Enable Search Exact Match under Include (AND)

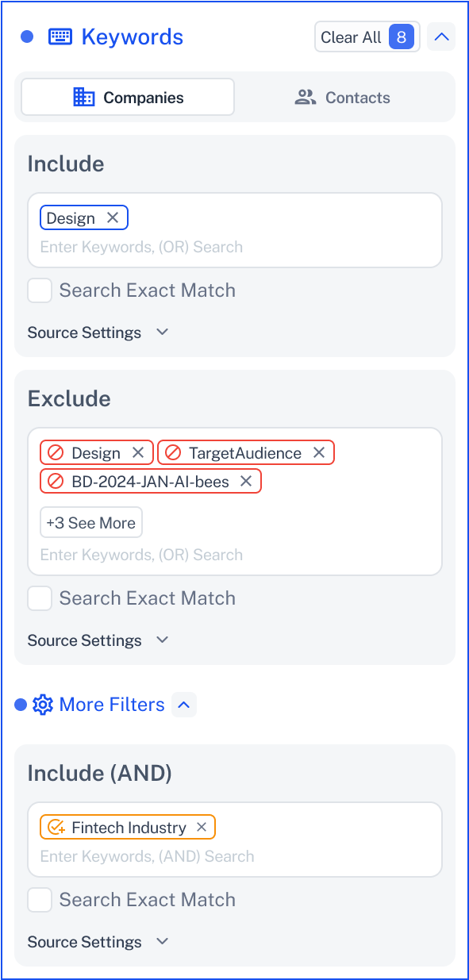pos(40,900)
